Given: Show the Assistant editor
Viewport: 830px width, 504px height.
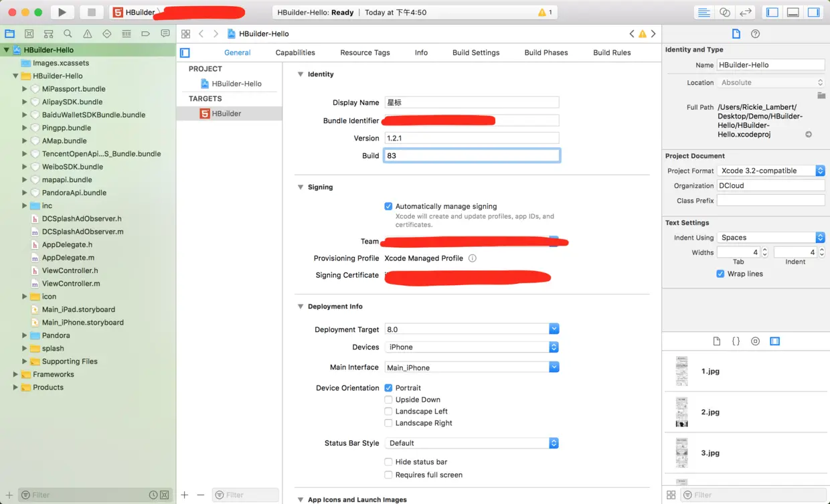Looking at the screenshot, I should coord(725,12).
